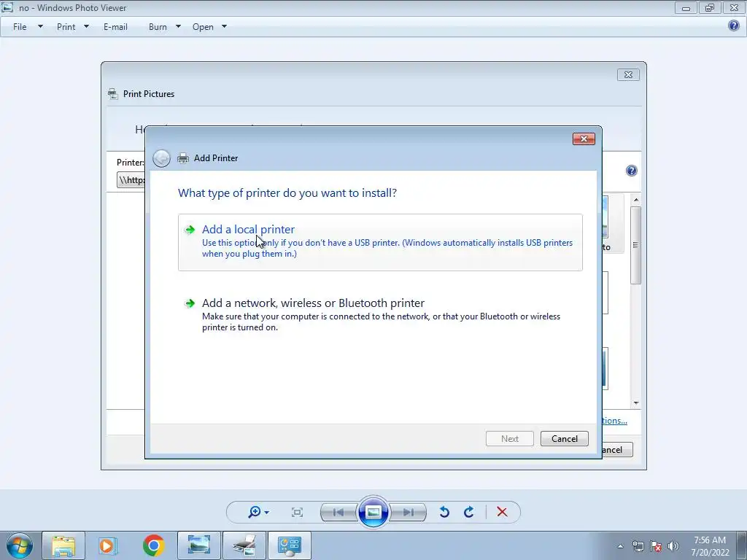Screen dimensions: 747x560
Task: Click green arrow beside Add a local printer
Action: point(190,230)
